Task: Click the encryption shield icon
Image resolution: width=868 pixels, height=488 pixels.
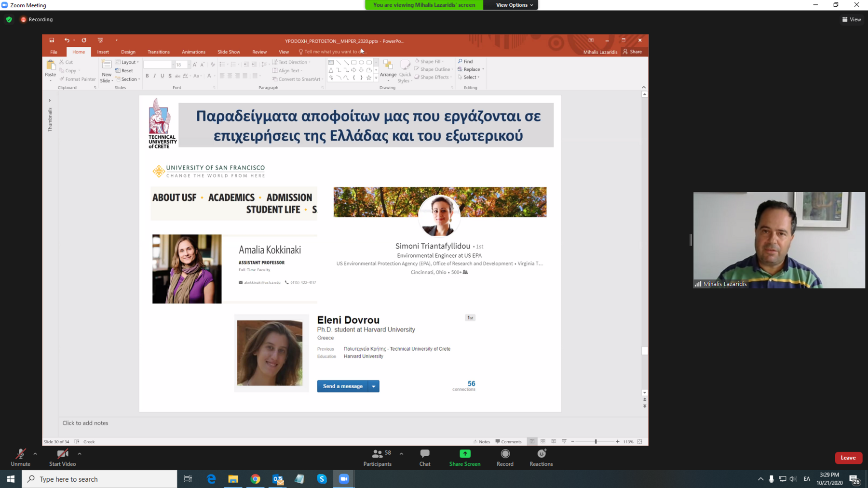Action: [x=9, y=20]
